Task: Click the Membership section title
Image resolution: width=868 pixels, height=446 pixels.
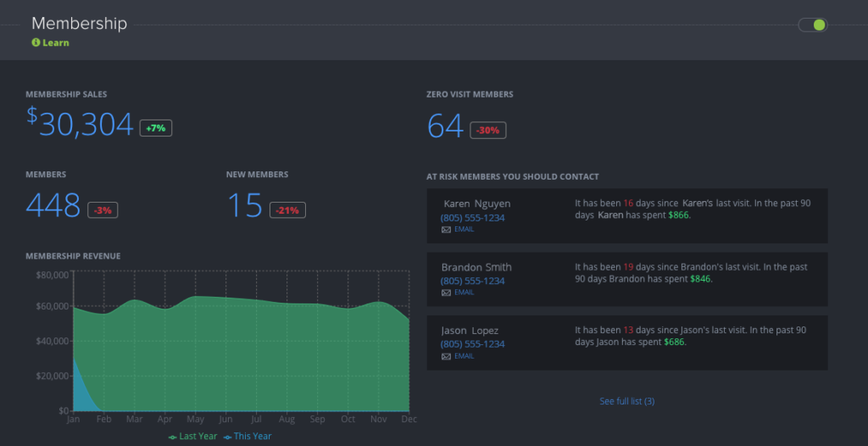Action: [x=79, y=23]
